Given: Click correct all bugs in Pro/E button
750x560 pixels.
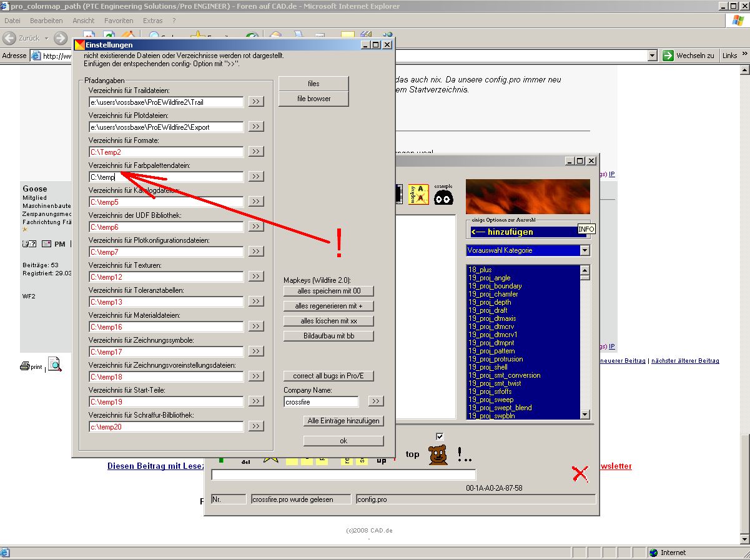Looking at the screenshot, I should (x=328, y=376).
